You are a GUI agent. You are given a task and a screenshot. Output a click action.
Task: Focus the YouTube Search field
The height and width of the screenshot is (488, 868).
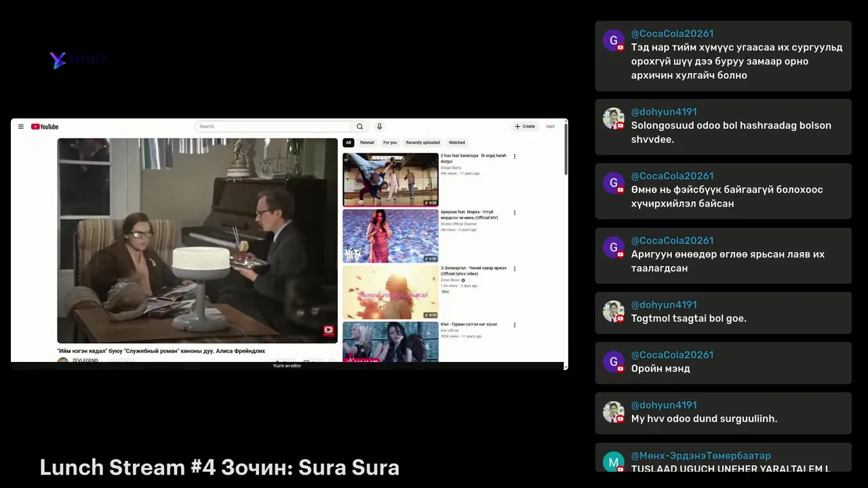273,127
